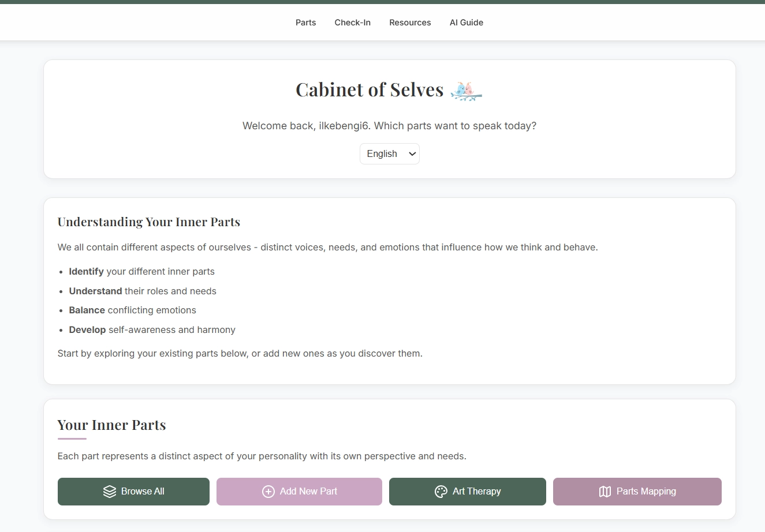Image resolution: width=765 pixels, height=532 pixels.
Task: Click the stacked layers icon on Browse All
Action: [110, 492]
